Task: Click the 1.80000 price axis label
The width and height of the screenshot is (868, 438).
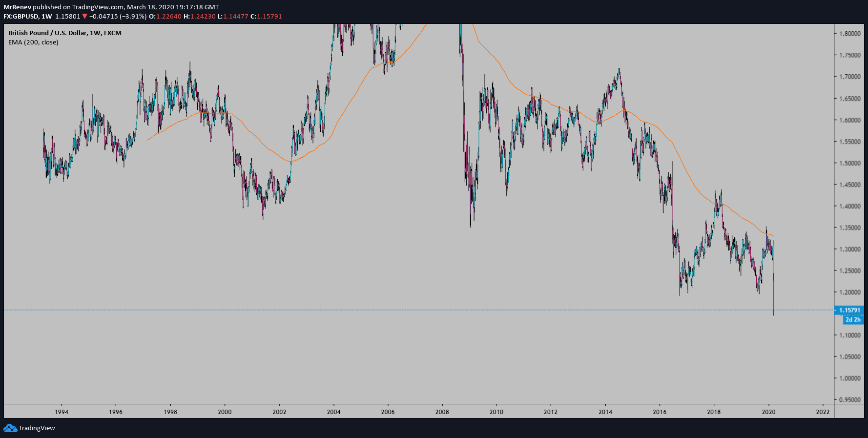Action: pos(850,34)
